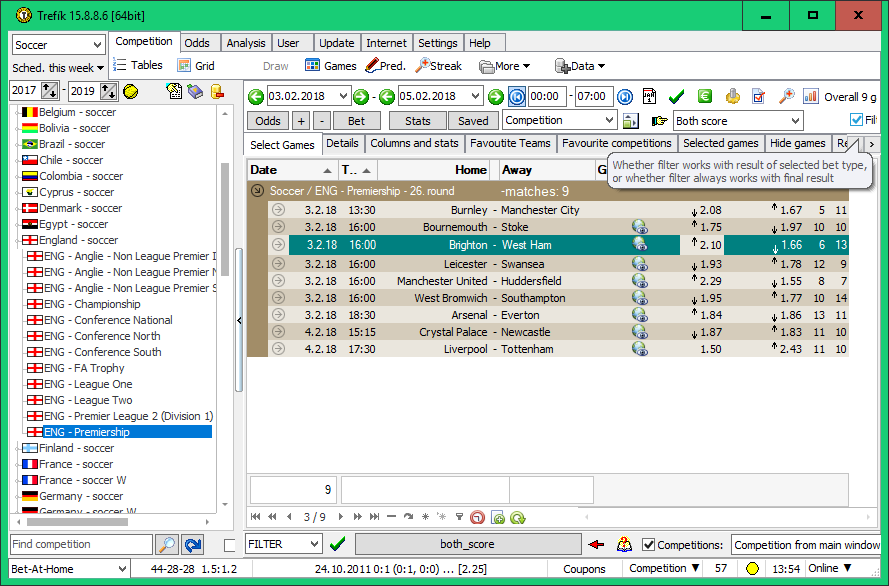889x586 pixels.
Task: Click the magnifier plus icon in the date toolbar
Action: coord(786,96)
